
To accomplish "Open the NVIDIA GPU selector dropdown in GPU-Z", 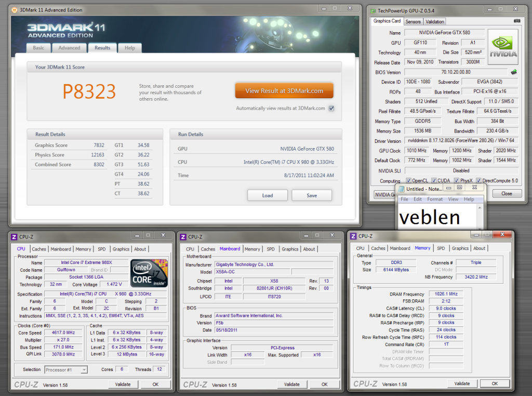I will (x=384, y=195).
